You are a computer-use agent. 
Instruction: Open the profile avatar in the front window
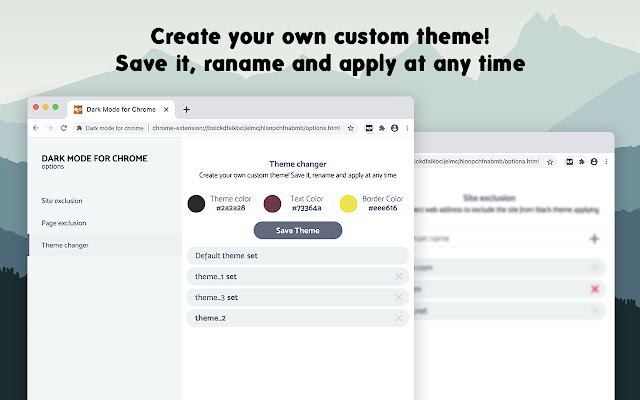pyautogui.click(x=394, y=128)
